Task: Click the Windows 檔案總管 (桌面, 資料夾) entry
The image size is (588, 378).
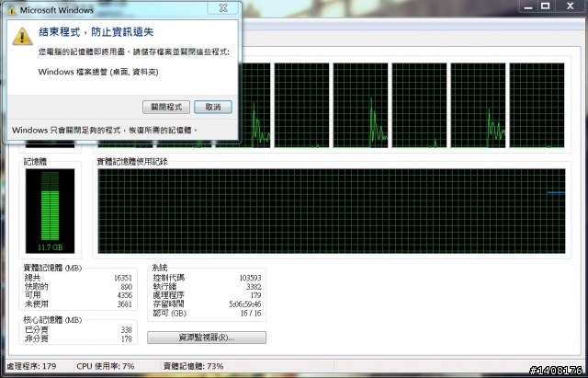Action: click(x=98, y=72)
